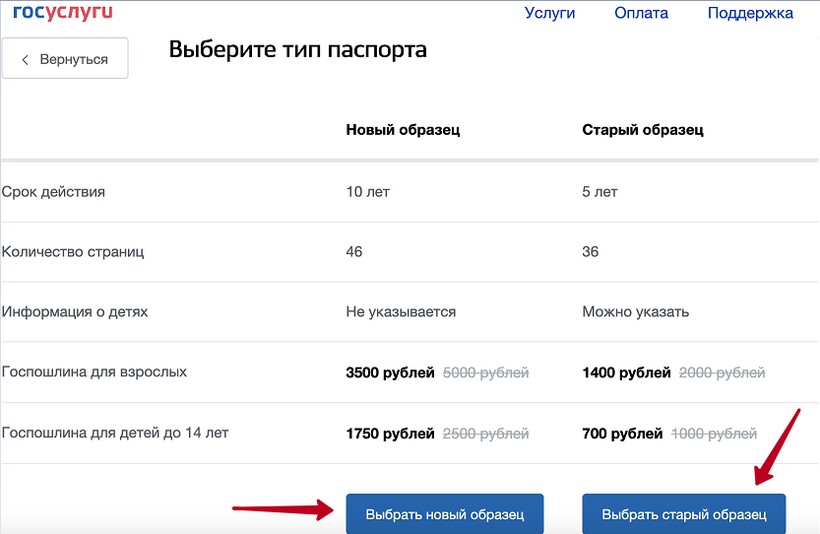This screenshot has width=820, height=534.
Task: Click the Количество страниц row label
Action: [73, 251]
